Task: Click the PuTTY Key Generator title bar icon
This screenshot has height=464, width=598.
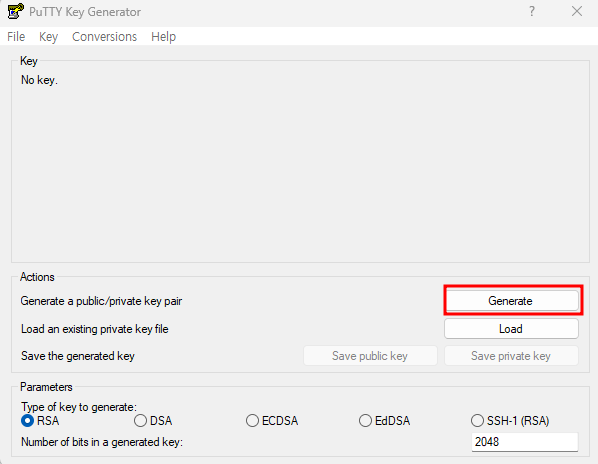Action: coord(16,11)
